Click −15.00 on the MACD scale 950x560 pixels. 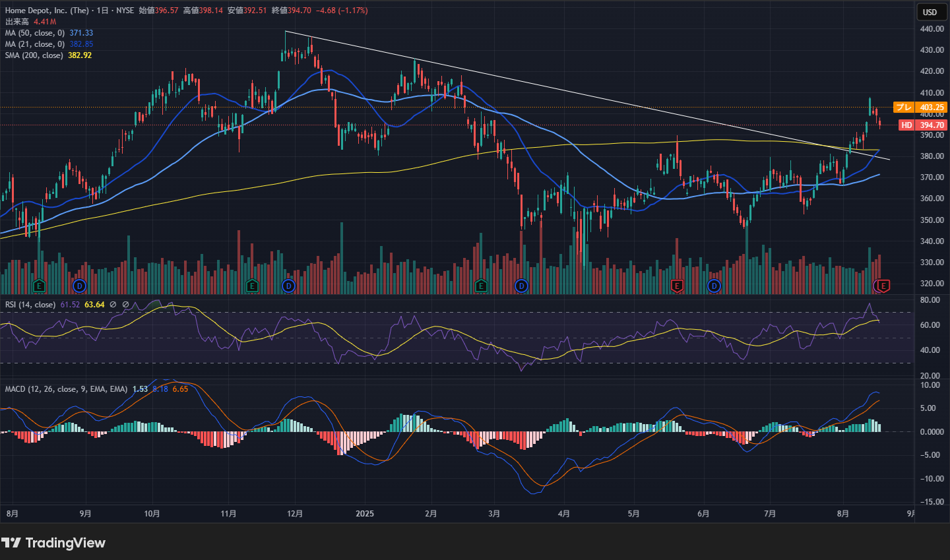pos(932,502)
